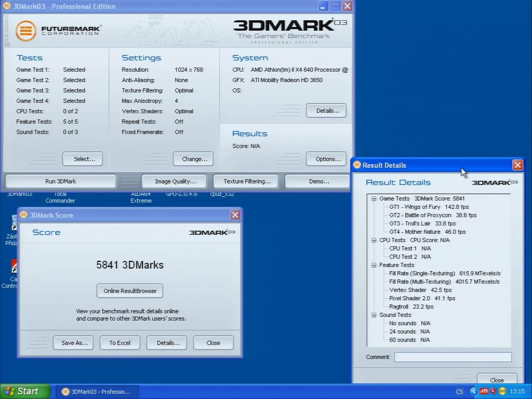Select Vertex Shader 42.5 fps row
This screenshot has height=399, width=532.
tap(420, 290)
